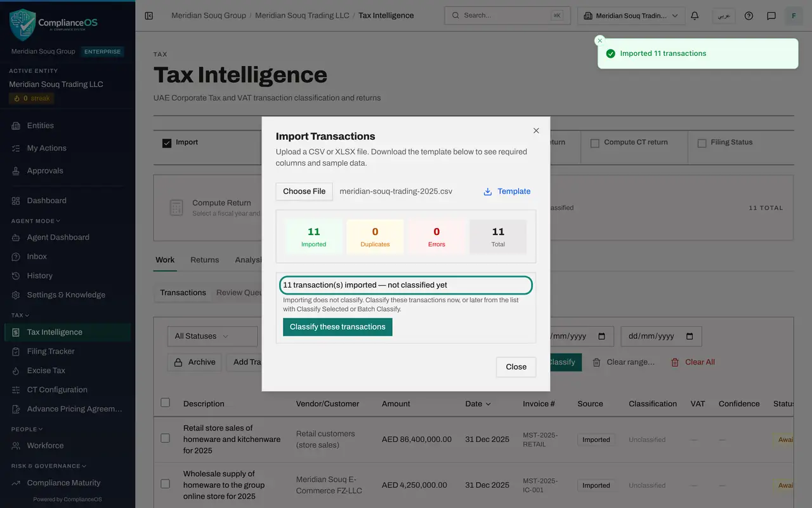Open the help question-mark icon
Image resolution: width=812 pixels, height=508 pixels.
pyautogui.click(x=749, y=15)
